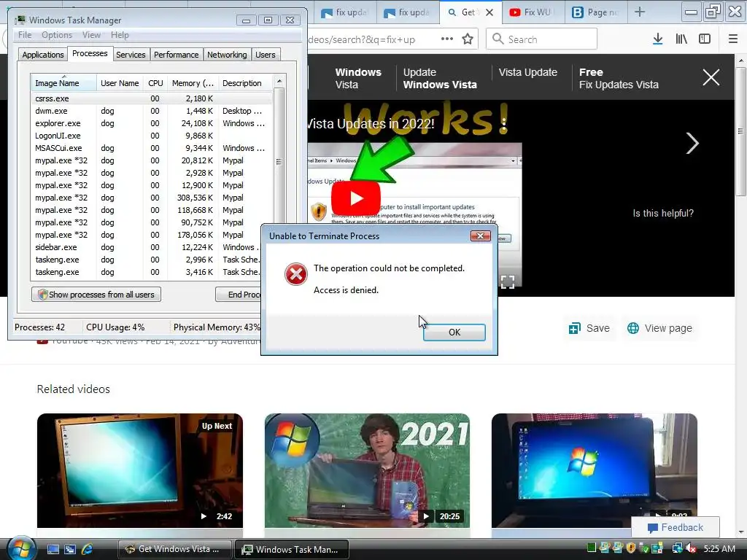This screenshot has height=560, width=747.
Task: Close the active Get browser tab
Action: point(489,12)
